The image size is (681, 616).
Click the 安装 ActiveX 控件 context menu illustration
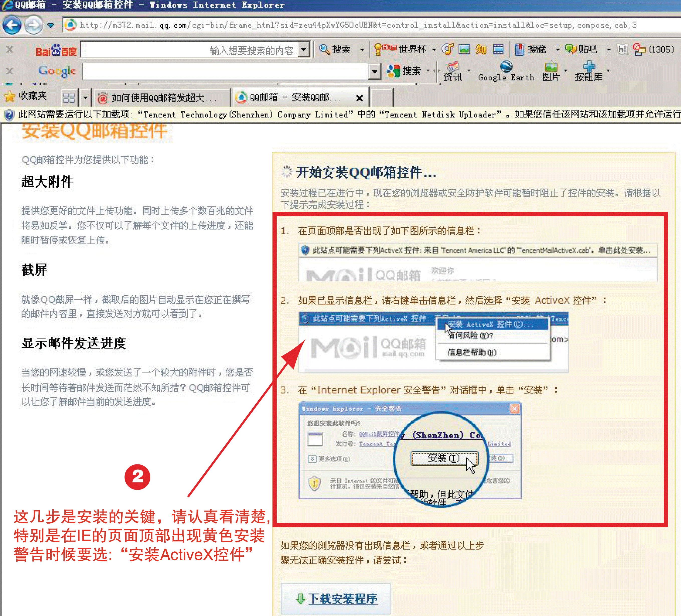pyautogui.click(x=434, y=342)
